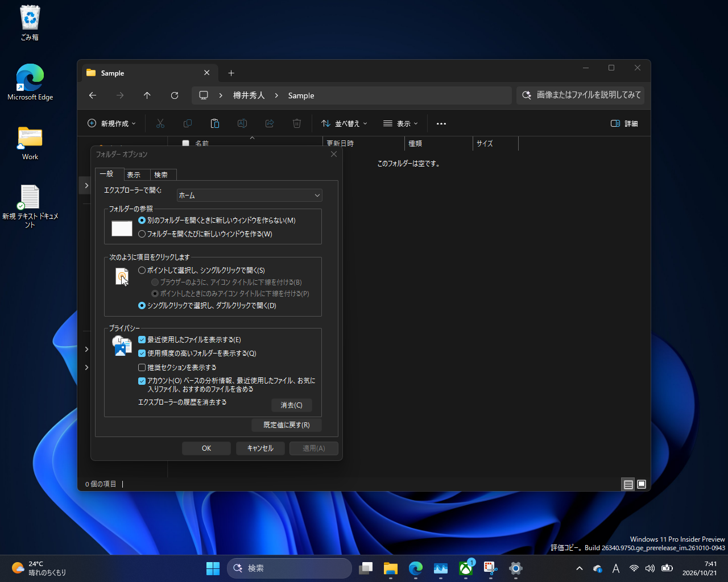Expand the breadcrumb chevron before 樽井秀人
728x582 pixels.
pyautogui.click(x=221, y=95)
